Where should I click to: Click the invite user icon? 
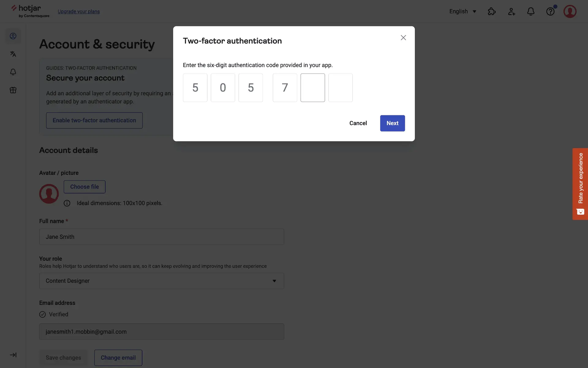pos(511,12)
